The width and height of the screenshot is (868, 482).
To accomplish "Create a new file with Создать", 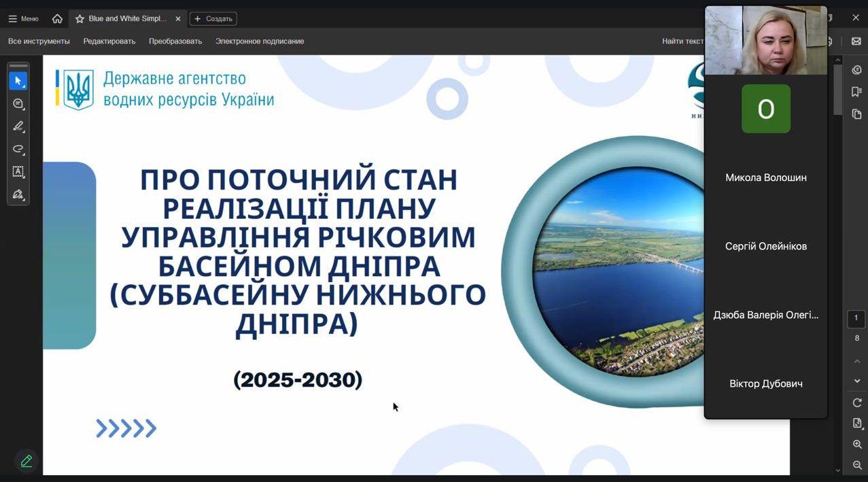I will pos(213,18).
